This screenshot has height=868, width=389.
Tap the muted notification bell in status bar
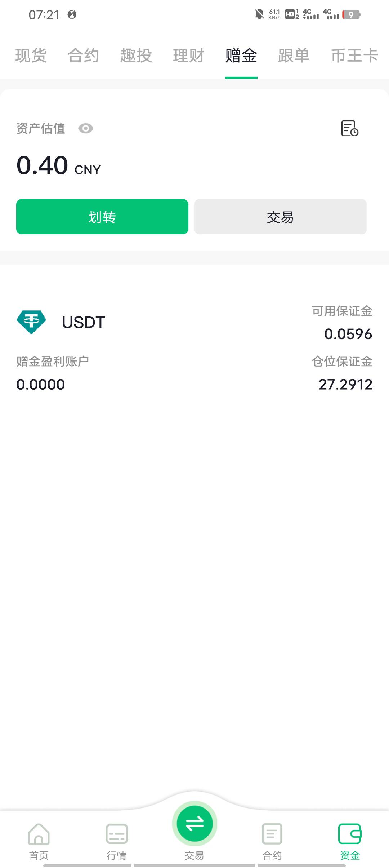point(259,14)
